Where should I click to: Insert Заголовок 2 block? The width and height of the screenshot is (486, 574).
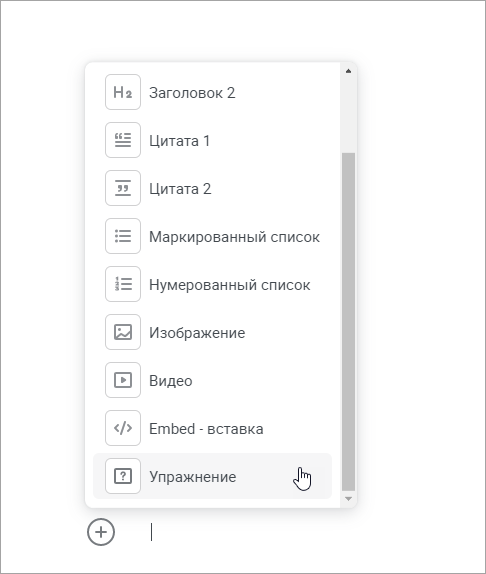point(212,92)
